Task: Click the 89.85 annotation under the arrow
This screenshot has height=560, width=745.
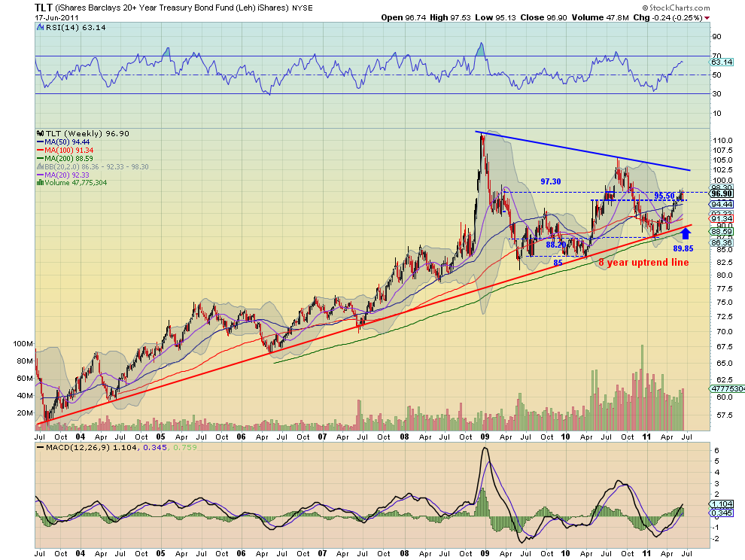Action: tap(683, 248)
